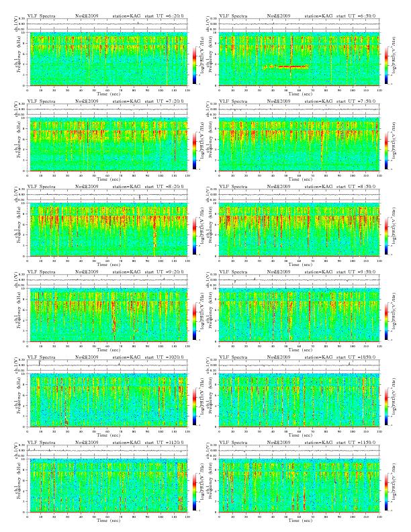Click the PSD color bar beside the 7:50:0 panel
Viewport: 411px width, 532px height.
pyautogui.click(x=386, y=150)
